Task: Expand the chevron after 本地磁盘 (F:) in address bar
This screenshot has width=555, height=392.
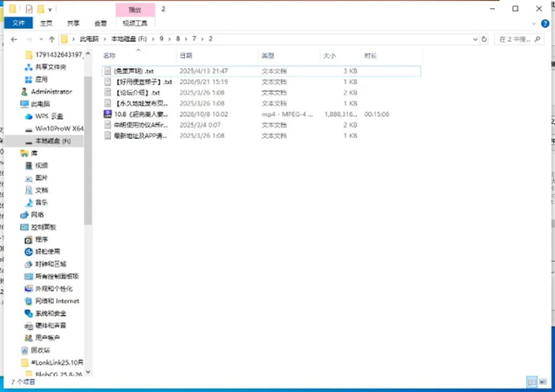Action: click(153, 39)
